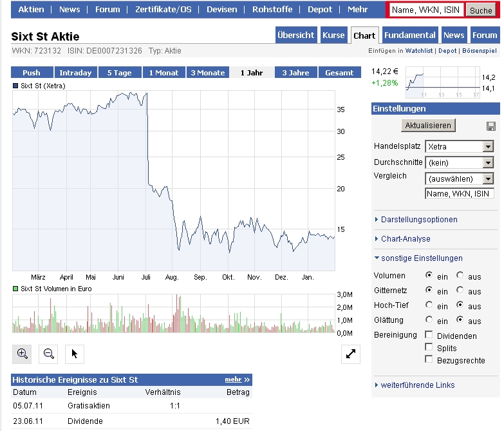Click the Aktualisieren button
The image size is (504, 431).
pyautogui.click(x=428, y=126)
